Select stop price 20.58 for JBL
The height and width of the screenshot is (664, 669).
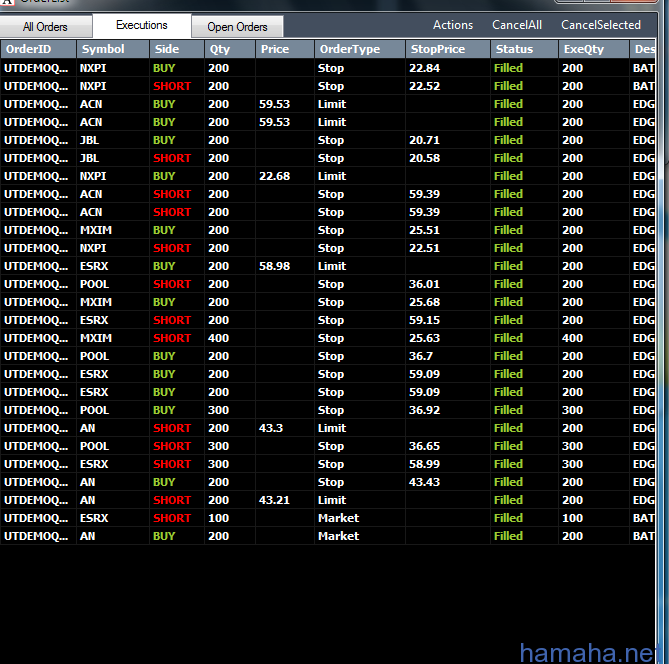(448, 158)
